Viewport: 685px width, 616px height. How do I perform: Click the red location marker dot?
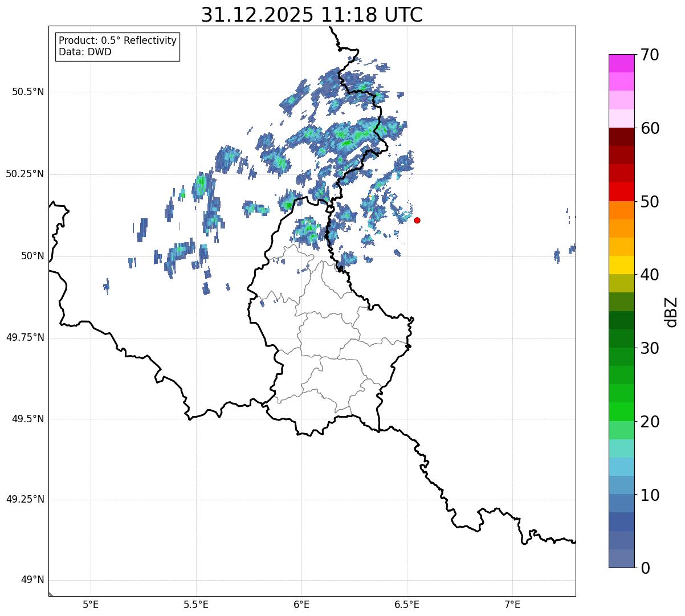417,220
